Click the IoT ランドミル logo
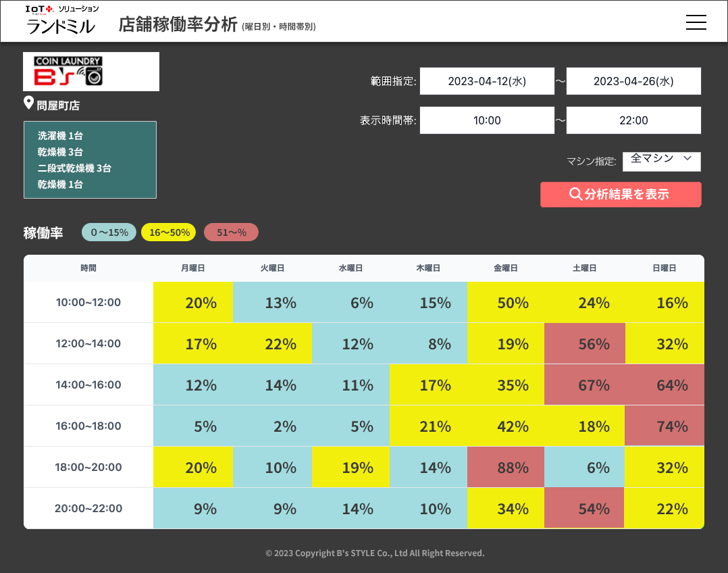Screen dimensions: 728x573 pos(61,20)
